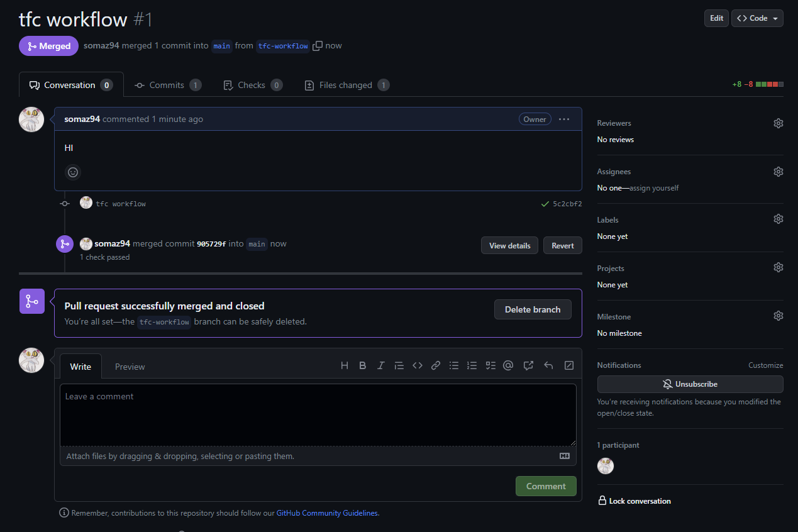Click tfc-workflow branch label in header
The width and height of the screenshot is (798, 532).
283,46
